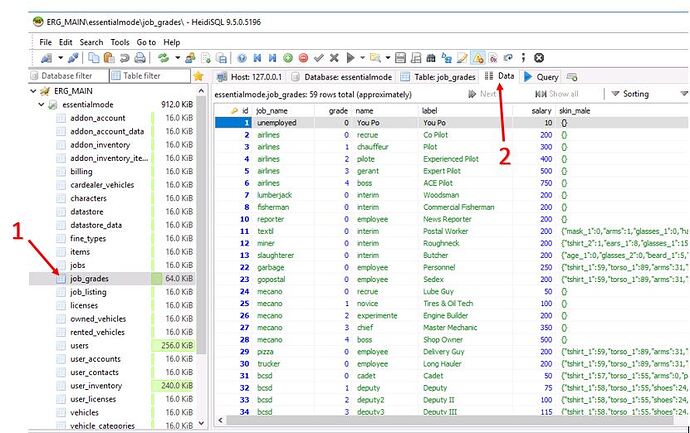
Task: Click the yellow star favorites icon
Action: tap(198, 76)
